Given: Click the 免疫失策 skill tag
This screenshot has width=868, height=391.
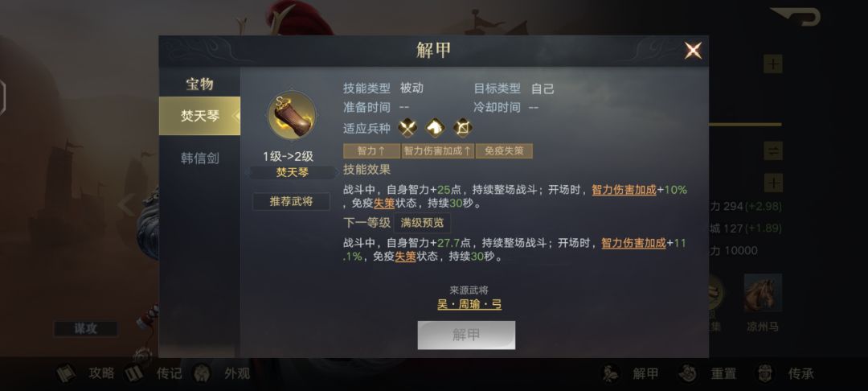Looking at the screenshot, I should [x=504, y=150].
